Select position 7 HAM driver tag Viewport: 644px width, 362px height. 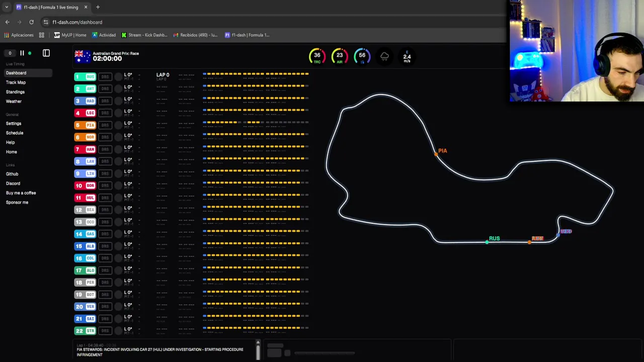[85, 149]
